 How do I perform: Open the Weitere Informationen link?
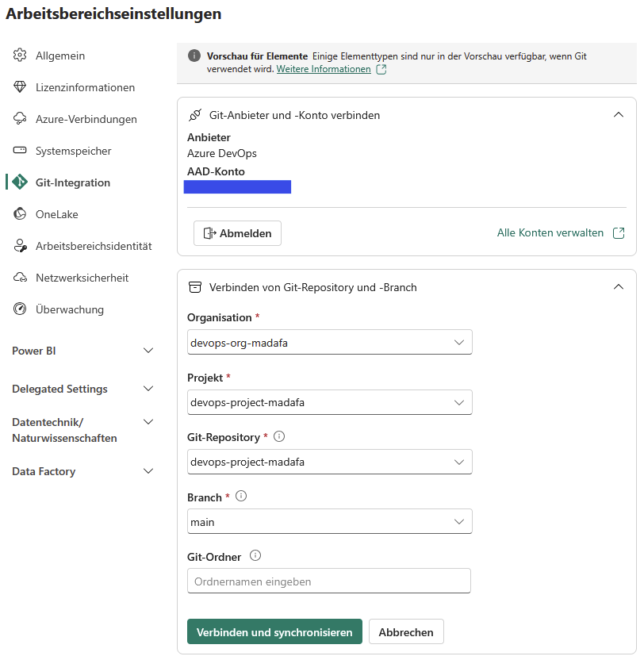click(x=324, y=69)
